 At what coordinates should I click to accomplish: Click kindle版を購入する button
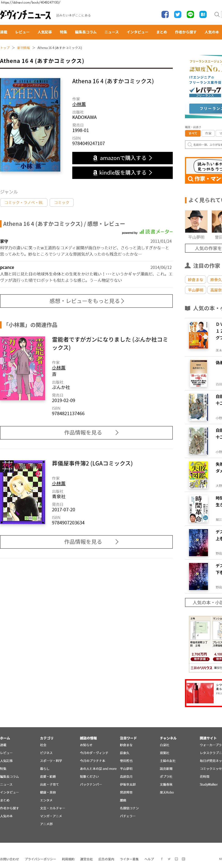122,173
